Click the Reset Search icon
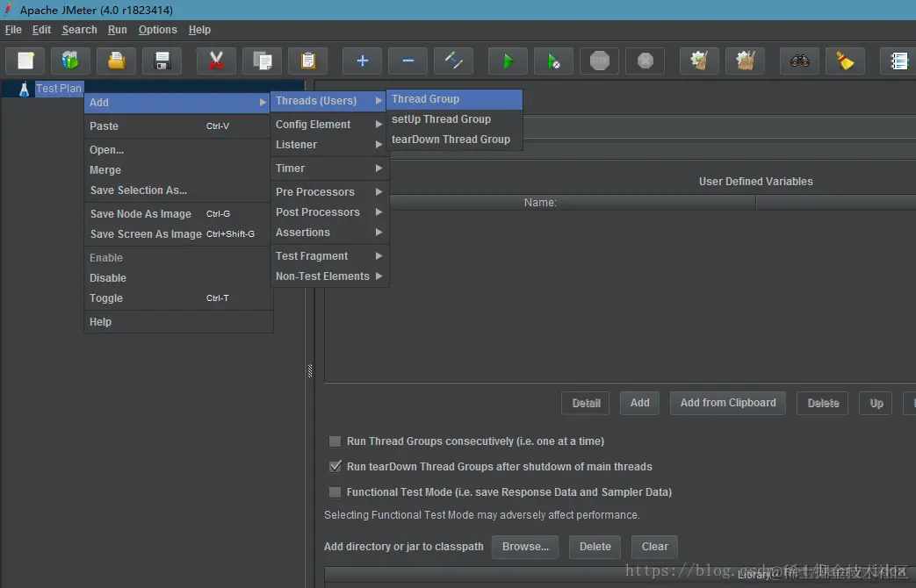 point(846,61)
